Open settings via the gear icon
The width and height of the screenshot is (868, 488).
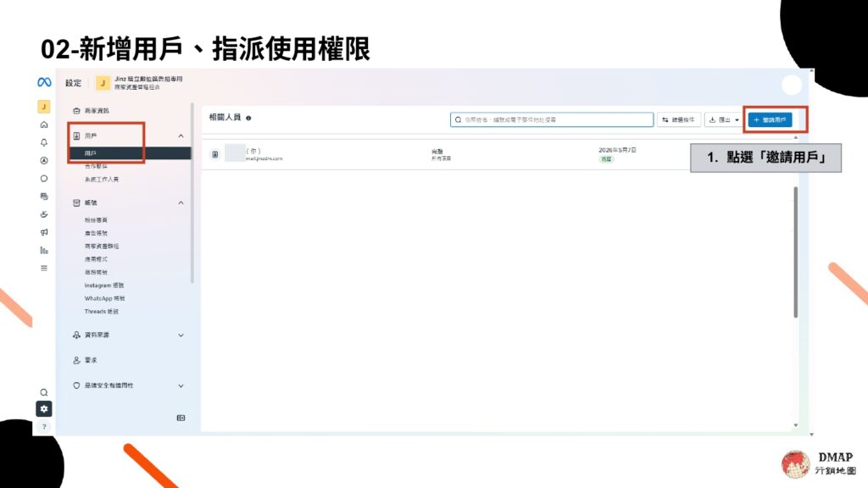click(44, 409)
